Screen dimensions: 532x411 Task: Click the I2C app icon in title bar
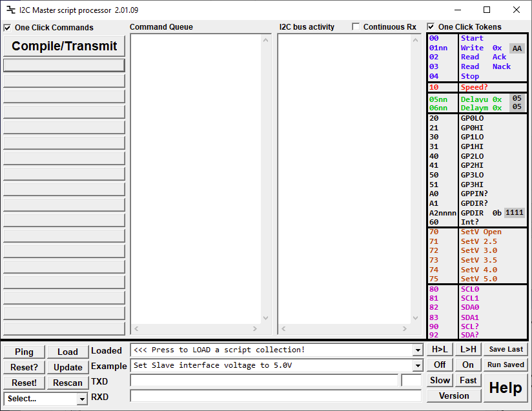[10, 10]
